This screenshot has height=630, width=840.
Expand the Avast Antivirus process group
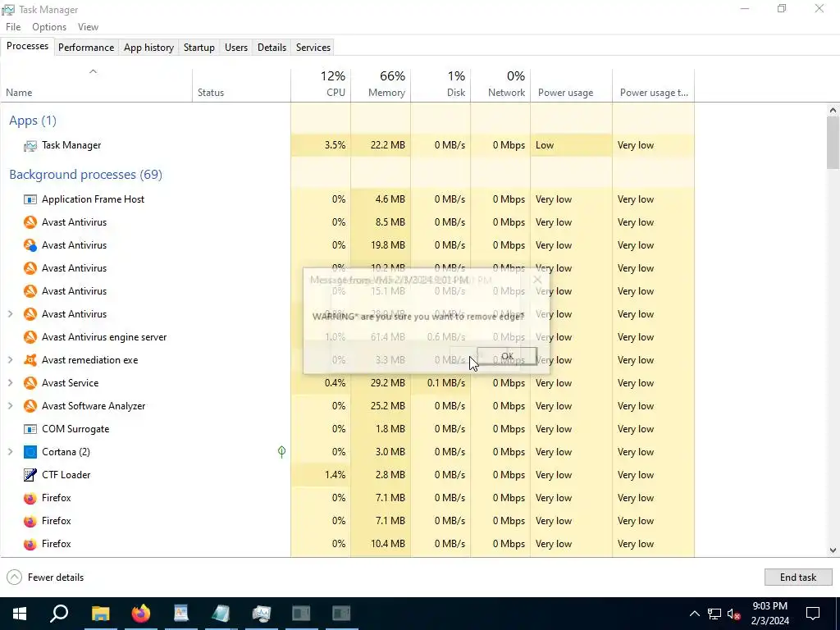point(10,314)
